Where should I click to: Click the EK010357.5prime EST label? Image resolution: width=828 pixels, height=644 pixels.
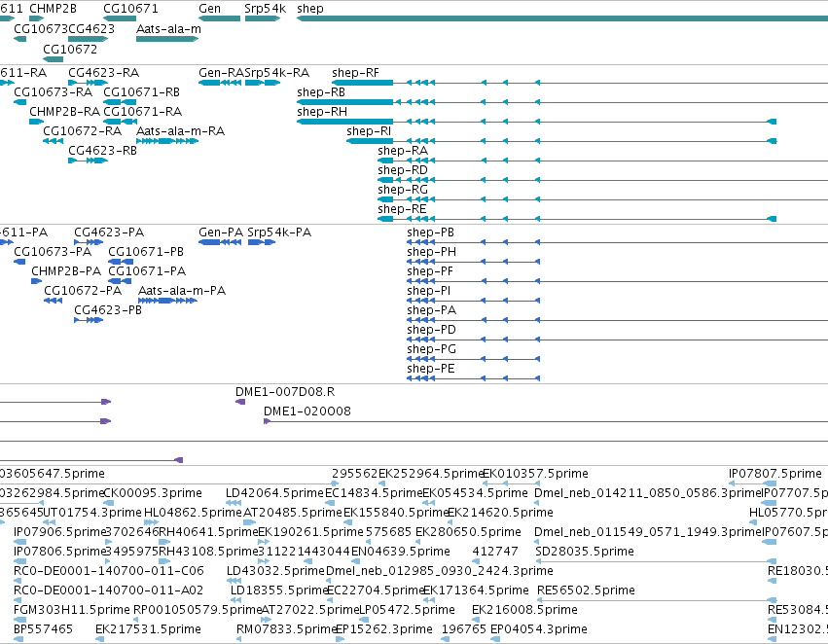click(535, 474)
